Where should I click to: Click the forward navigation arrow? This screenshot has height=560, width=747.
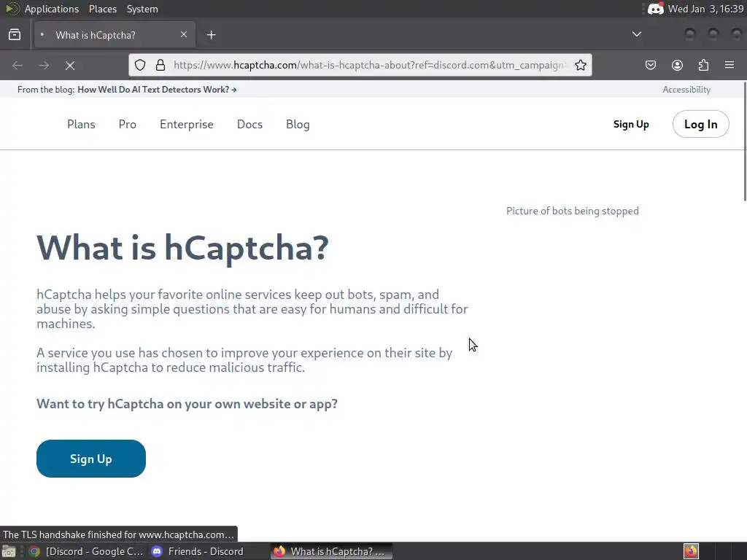pos(44,65)
